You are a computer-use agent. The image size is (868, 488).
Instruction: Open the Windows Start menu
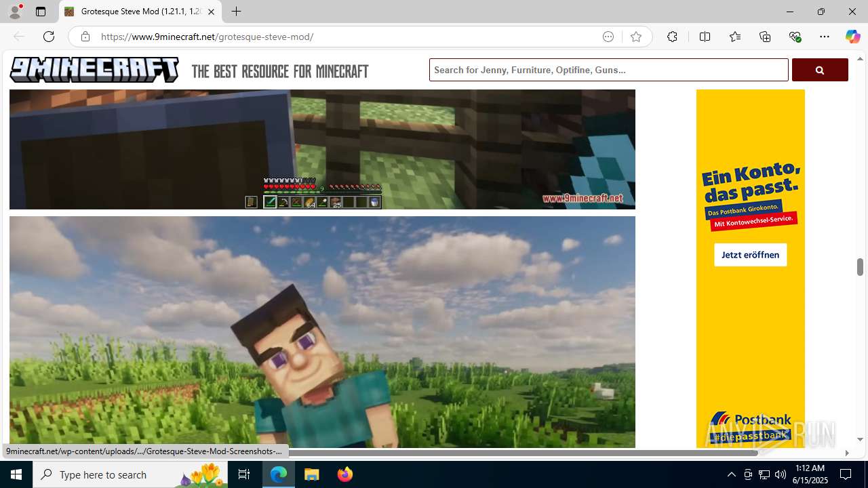(16, 474)
